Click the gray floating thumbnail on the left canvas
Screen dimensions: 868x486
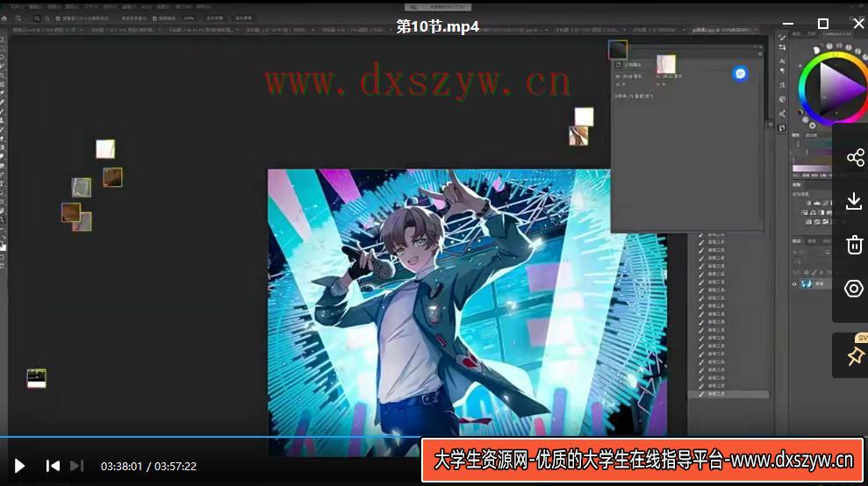(82, 187)
